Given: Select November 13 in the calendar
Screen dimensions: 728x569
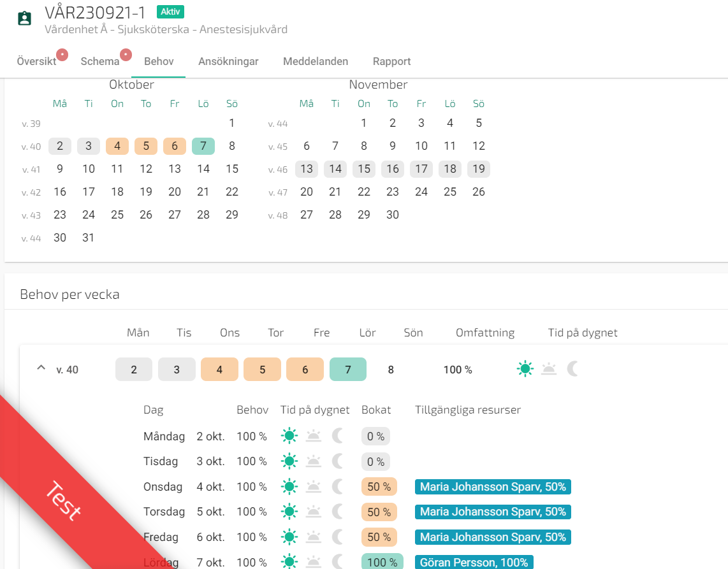Looking at the screenshot, I should [307, 169].
